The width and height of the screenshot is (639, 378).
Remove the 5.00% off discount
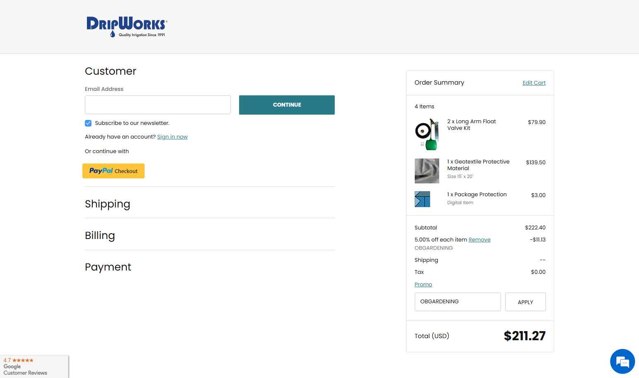point(479,240)
